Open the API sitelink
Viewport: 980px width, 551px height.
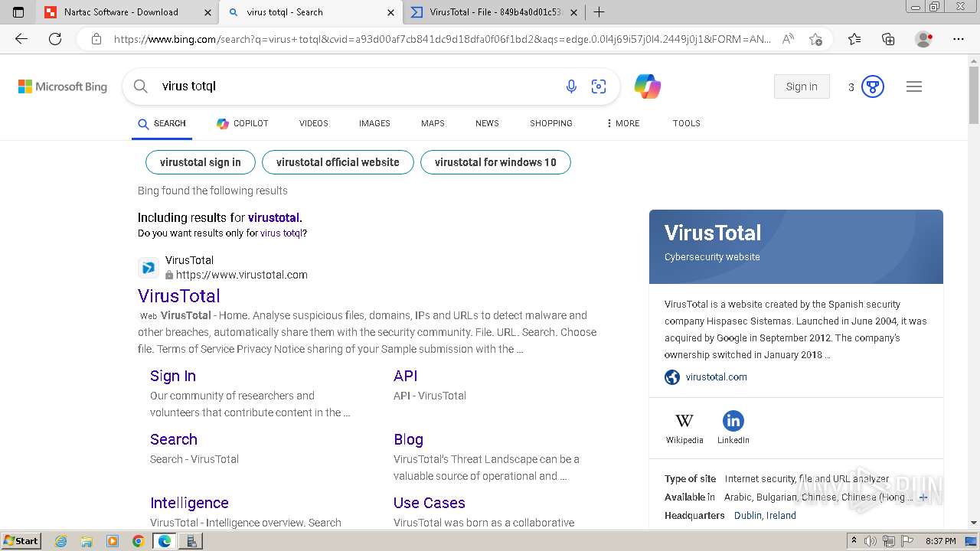coord(406,376)
